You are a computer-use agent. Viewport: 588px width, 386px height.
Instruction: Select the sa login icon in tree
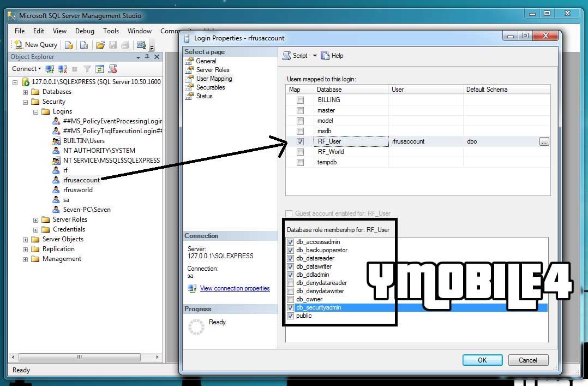[56, 199]
